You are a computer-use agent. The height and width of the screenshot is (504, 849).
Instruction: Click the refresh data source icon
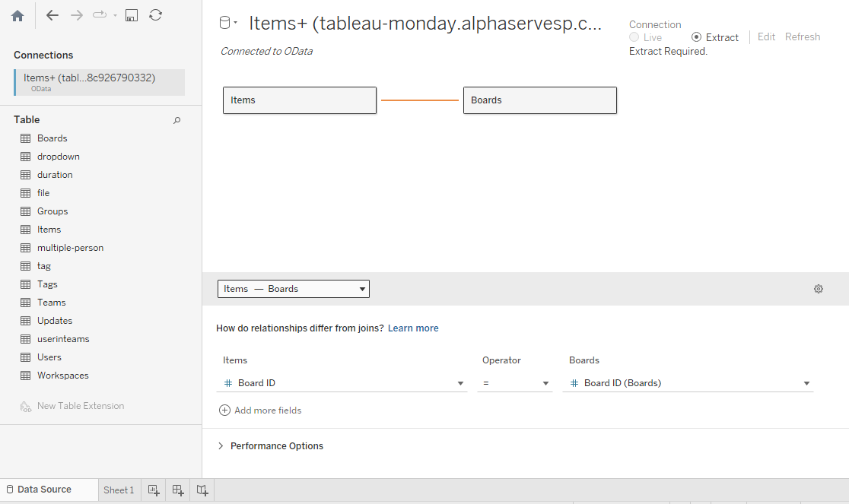[155, 15]
